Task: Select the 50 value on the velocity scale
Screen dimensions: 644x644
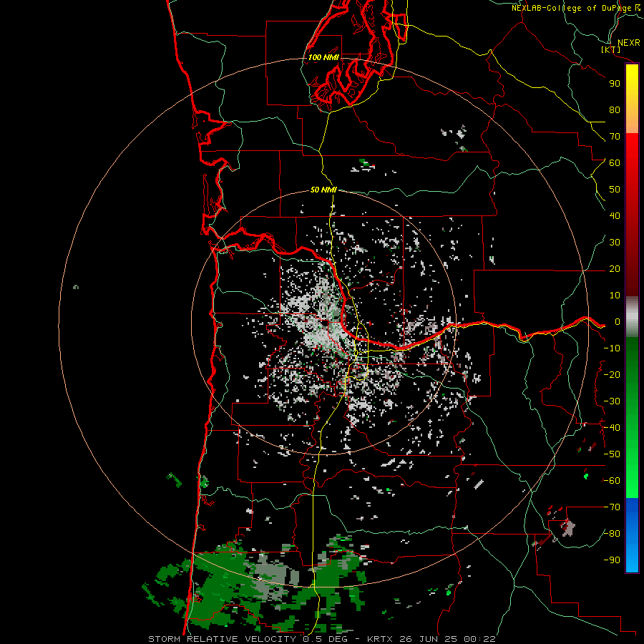Action: click(x=615, y=190)
